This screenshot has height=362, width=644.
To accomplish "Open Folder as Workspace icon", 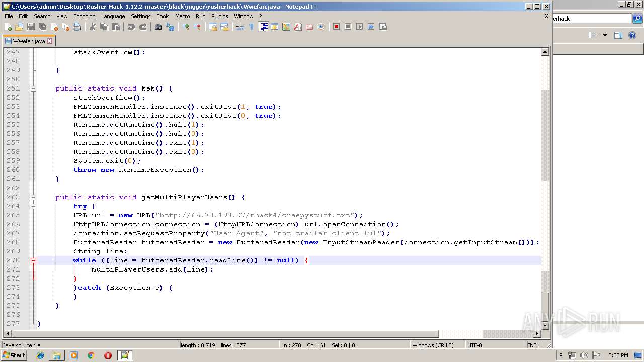I will (309, 27).
